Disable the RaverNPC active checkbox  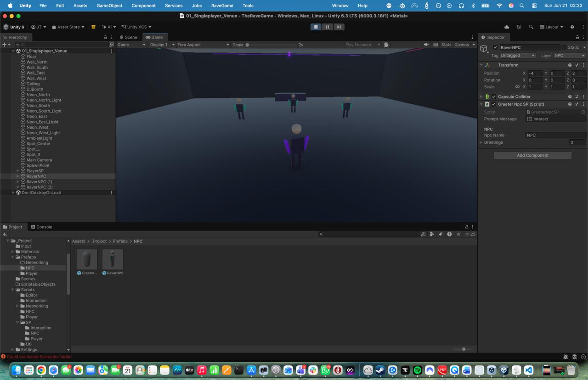pos(495,47)
